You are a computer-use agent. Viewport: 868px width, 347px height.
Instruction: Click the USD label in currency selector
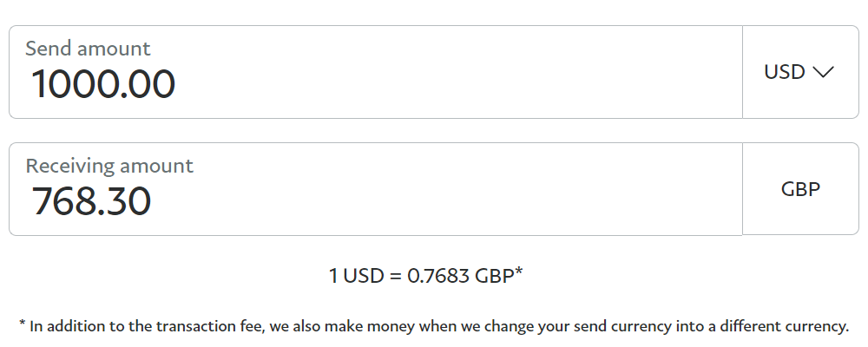(785, 73)
